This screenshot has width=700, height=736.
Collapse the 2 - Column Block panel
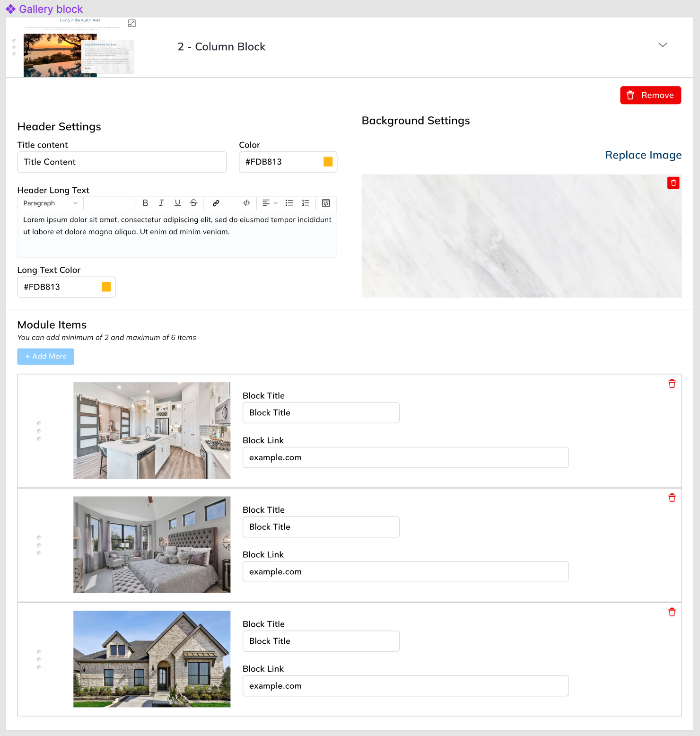[x=663, y=45]
